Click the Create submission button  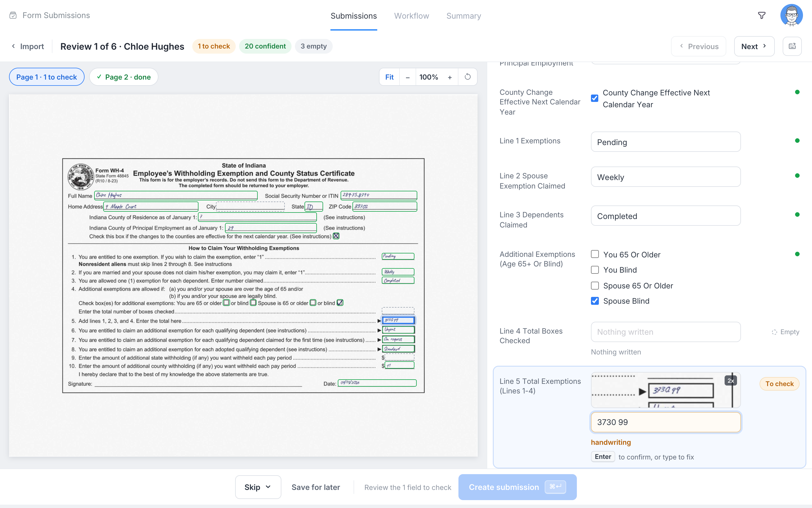click(517, 487)
